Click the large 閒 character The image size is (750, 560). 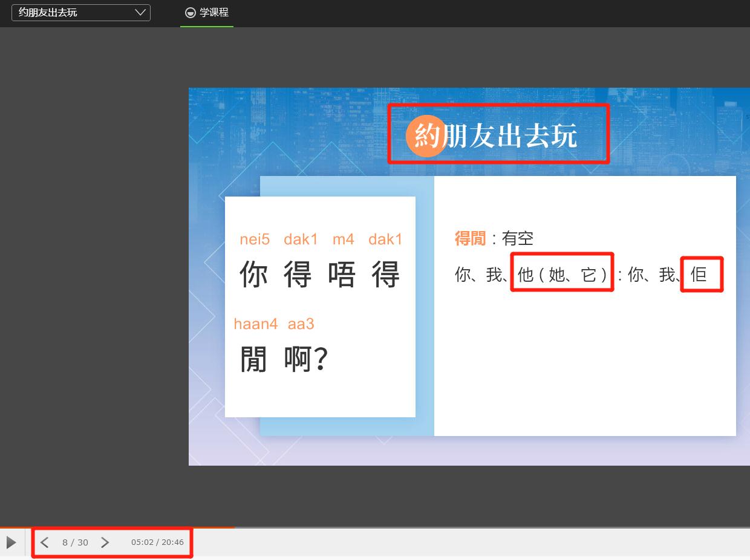point(253,359)
